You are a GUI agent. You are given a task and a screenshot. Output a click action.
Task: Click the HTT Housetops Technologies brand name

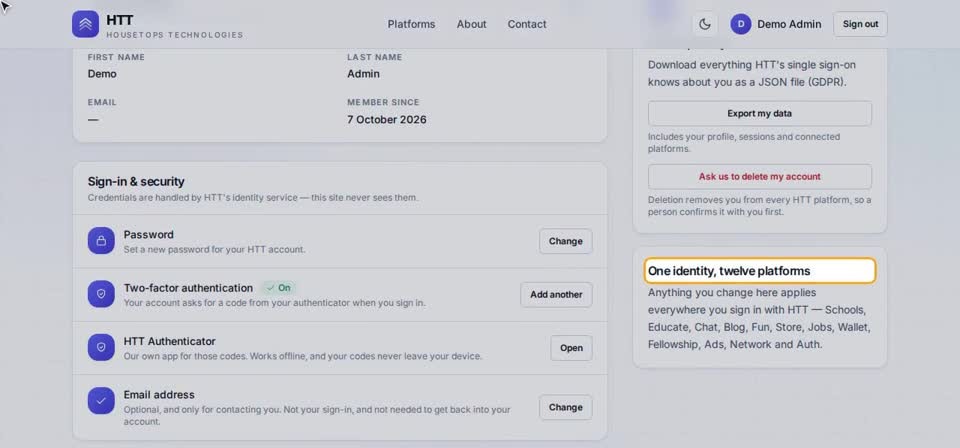tap(174, 27)
